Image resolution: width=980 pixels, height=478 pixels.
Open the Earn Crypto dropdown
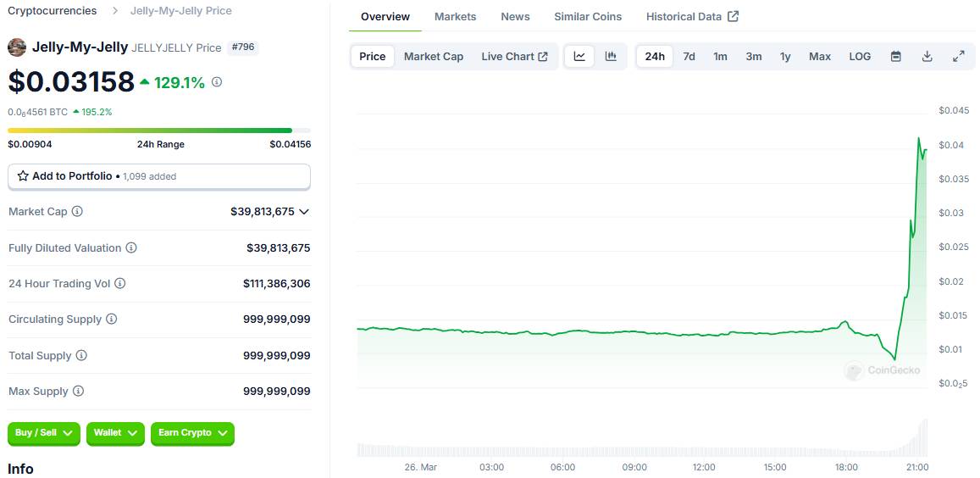(x=192, y=433)
